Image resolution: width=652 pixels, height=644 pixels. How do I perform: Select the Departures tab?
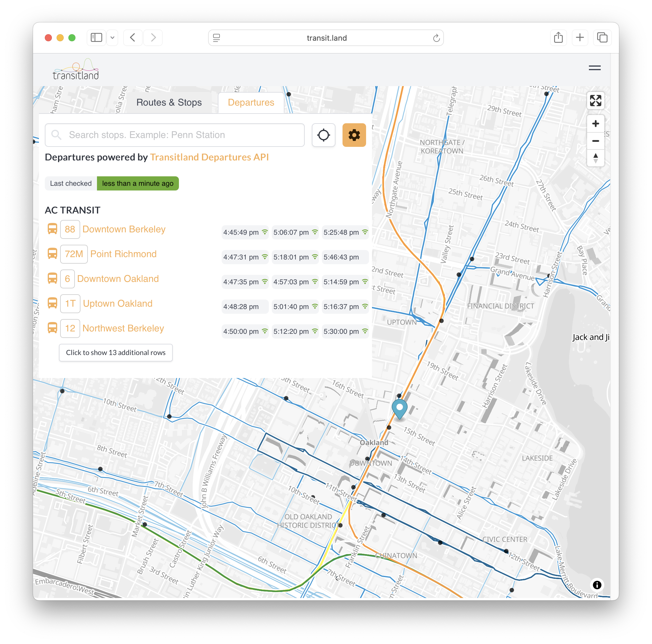tap(251, 102)
